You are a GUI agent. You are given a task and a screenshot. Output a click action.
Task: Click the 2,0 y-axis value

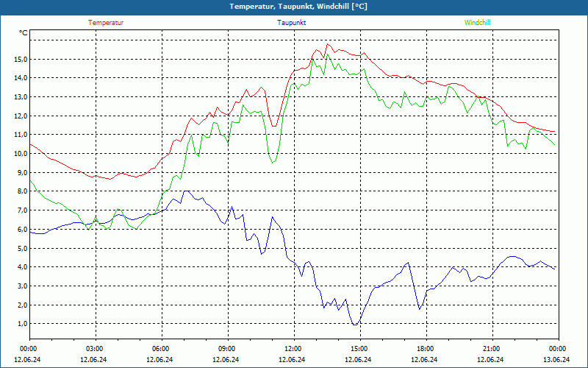click(x=22, y=305)
